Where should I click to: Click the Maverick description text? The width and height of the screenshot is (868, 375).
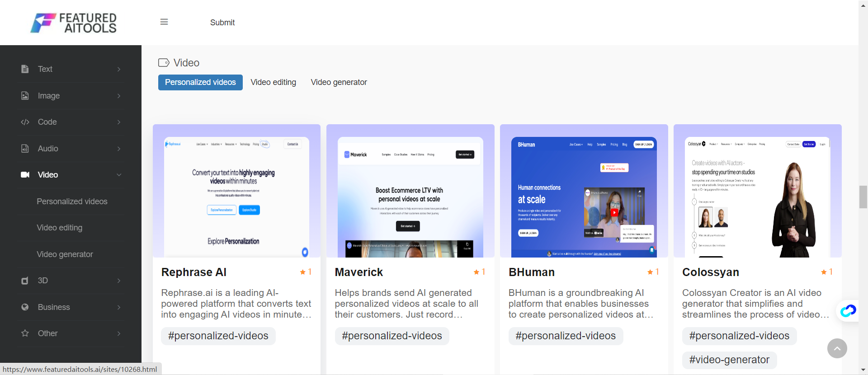tap(406, 304)
